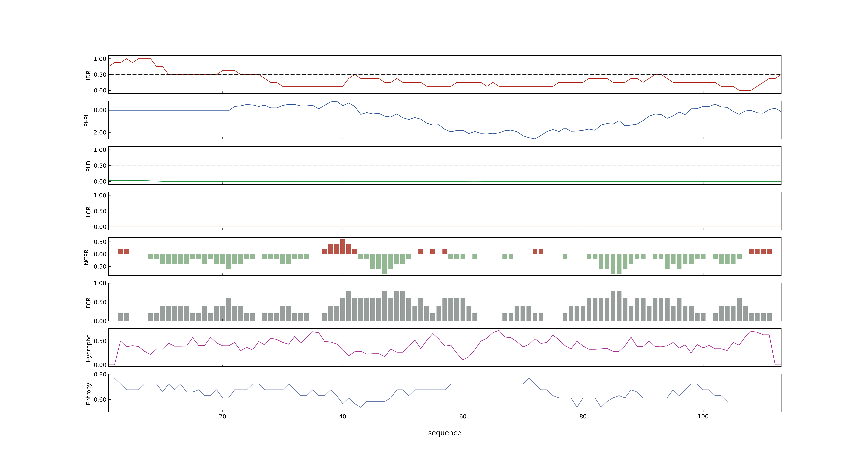
Task: Click the IDR y-axis label
Action: 88,75
